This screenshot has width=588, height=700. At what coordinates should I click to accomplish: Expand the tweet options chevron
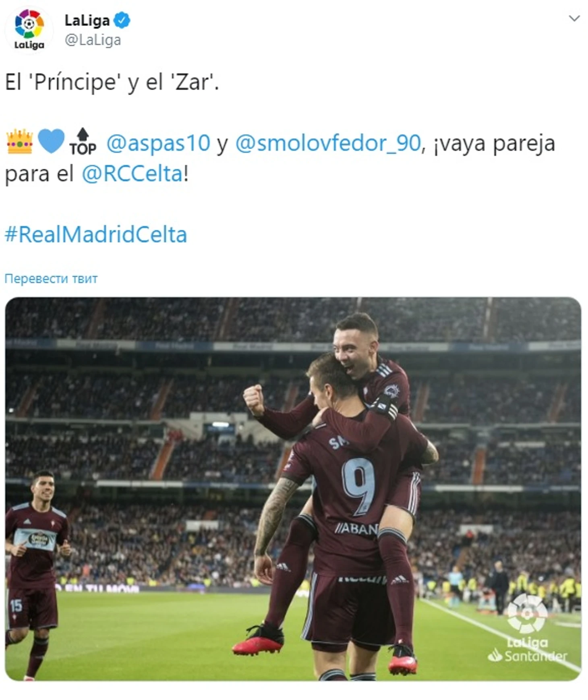(x=574, y=19)
